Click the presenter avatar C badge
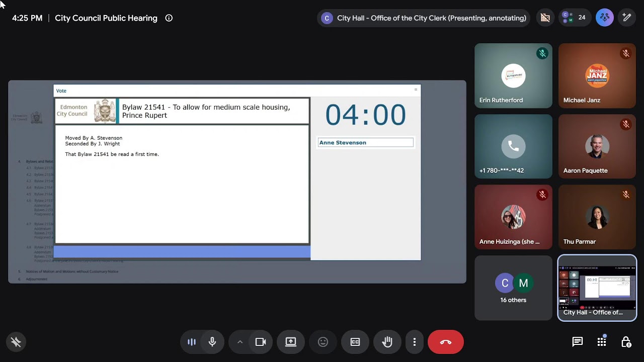This screenshot has height=362, width=644. pyautogui.click(x=327, y=18)
